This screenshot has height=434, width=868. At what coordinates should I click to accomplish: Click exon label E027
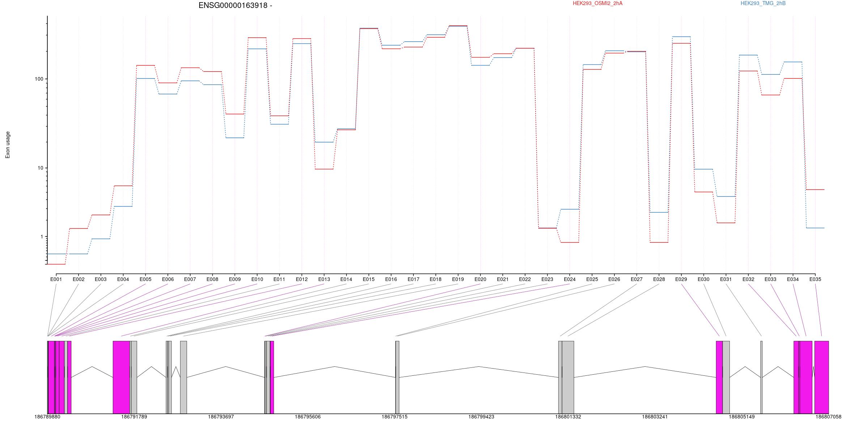(637, 279)
